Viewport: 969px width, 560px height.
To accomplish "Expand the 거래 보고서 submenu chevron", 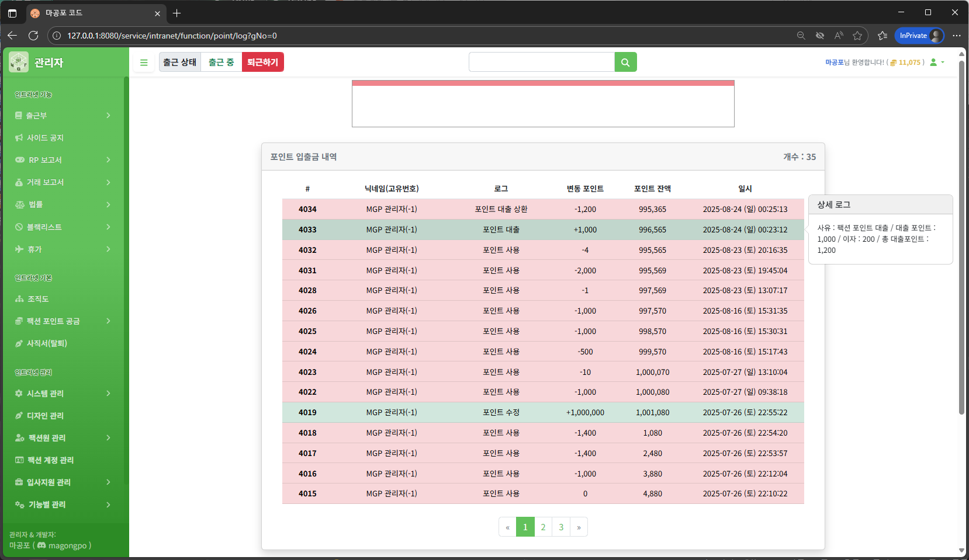I will pyautogui.click(x=108, y=182).
